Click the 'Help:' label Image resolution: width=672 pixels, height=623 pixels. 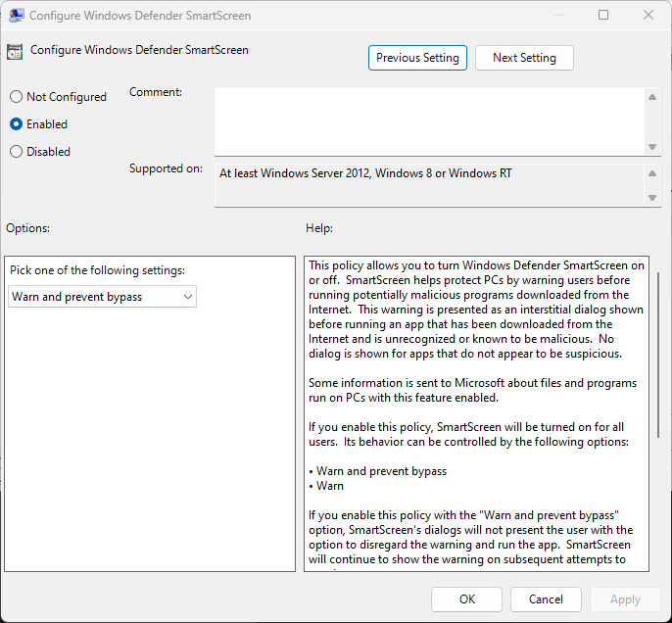pos(319,228)
